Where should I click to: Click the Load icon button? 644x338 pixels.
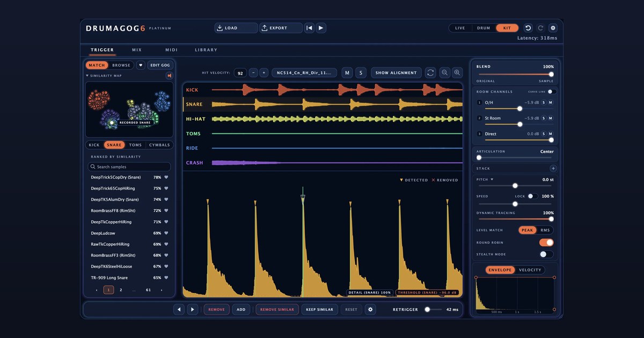(236, 28)
